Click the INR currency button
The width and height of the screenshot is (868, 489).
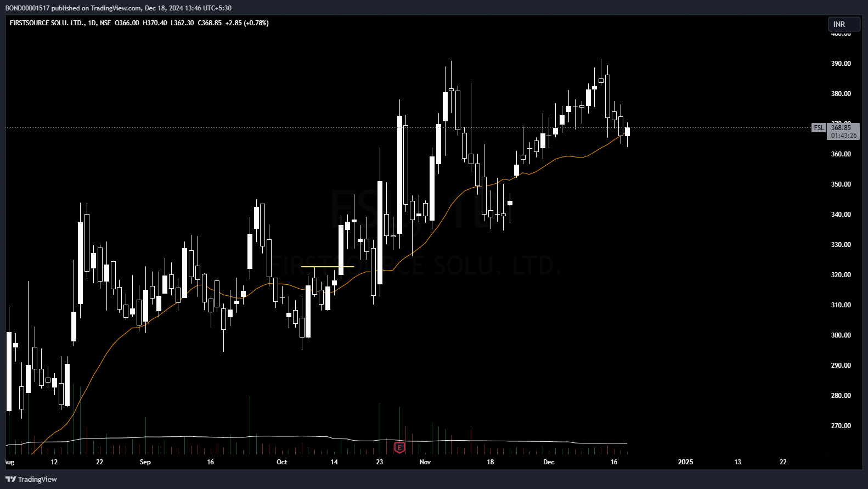[x=844, y=24]
